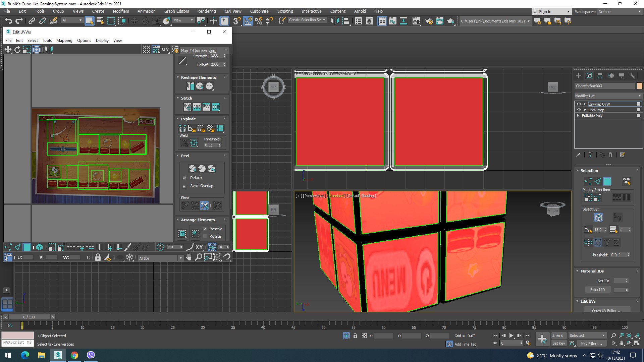Click the timeline frame slider 0 / 100
Image resolution: width=644 pixels, height=362 pixels.
[29, 317]
